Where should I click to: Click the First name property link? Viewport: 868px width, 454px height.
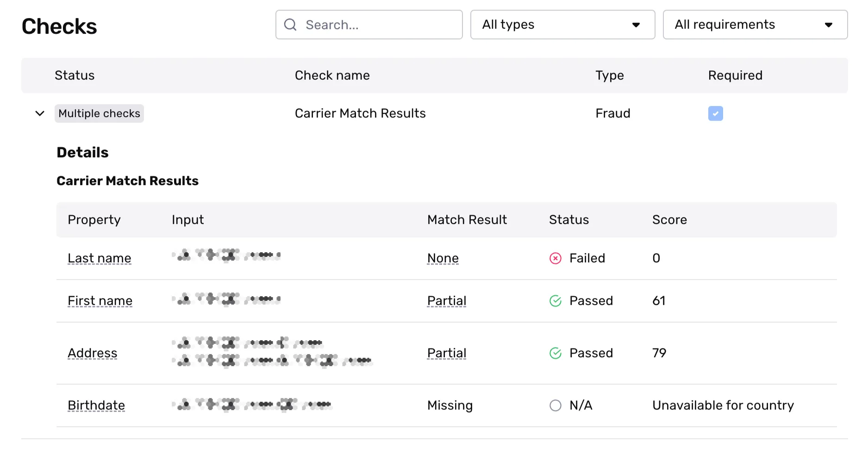coord(100,301)
